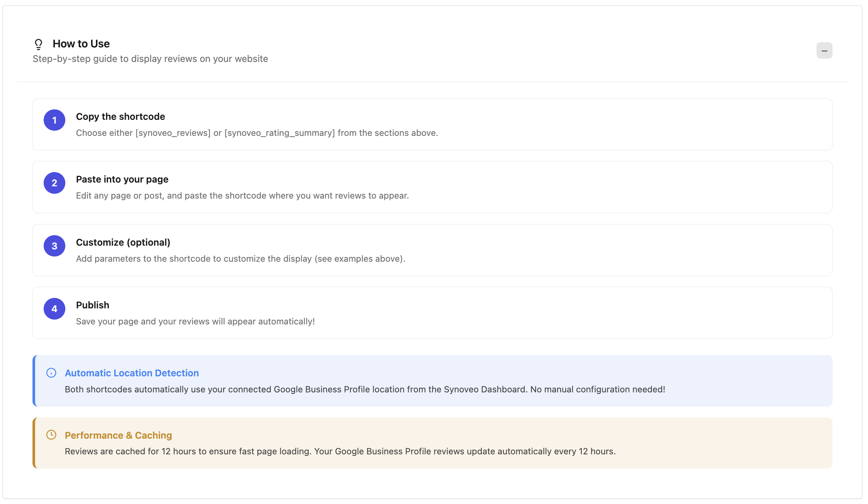Click the step 3 number badge

tap(54, 246)
